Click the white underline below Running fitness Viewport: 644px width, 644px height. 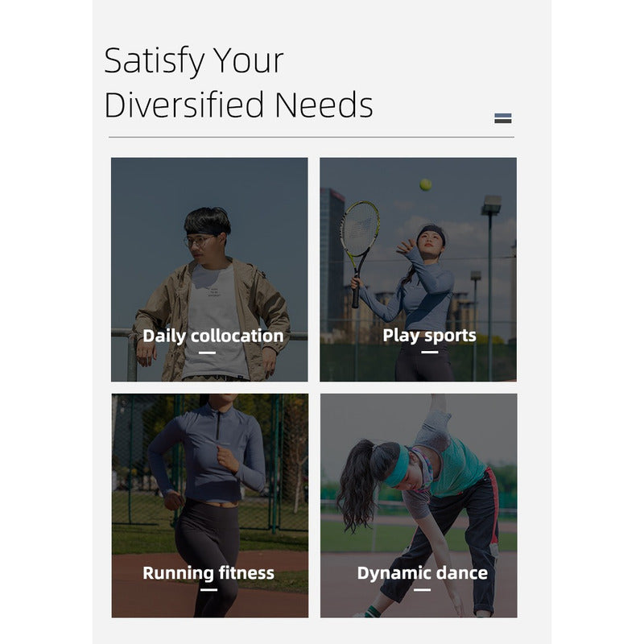[x=208, y=590]
